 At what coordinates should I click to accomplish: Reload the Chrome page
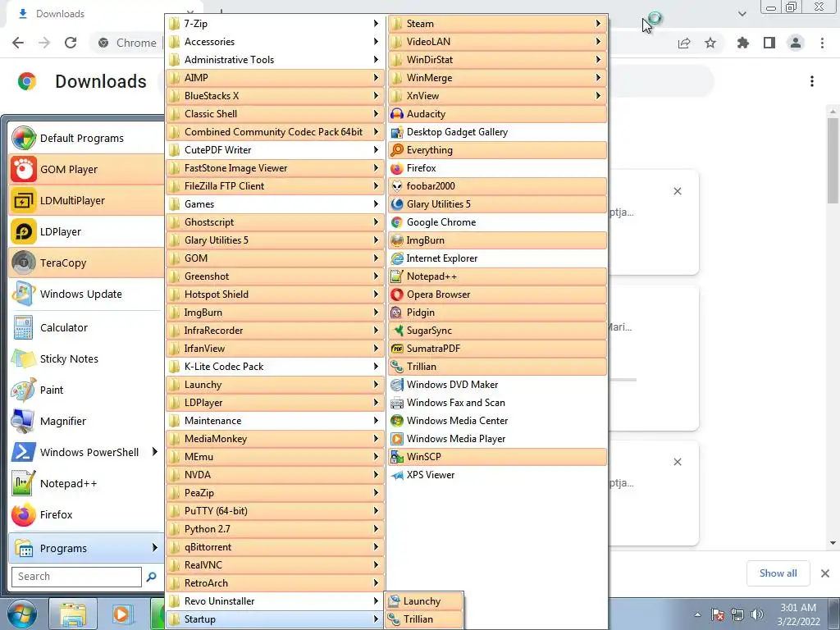[71, 43]
